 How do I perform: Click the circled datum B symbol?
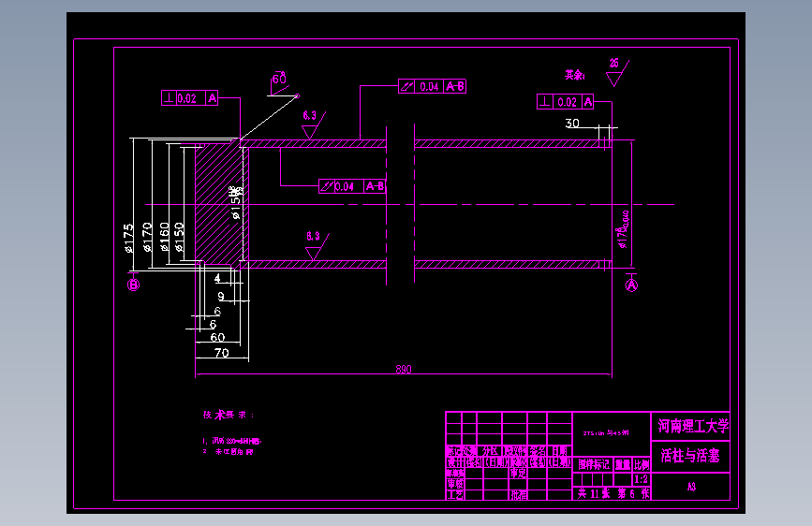tap(134, 285)
